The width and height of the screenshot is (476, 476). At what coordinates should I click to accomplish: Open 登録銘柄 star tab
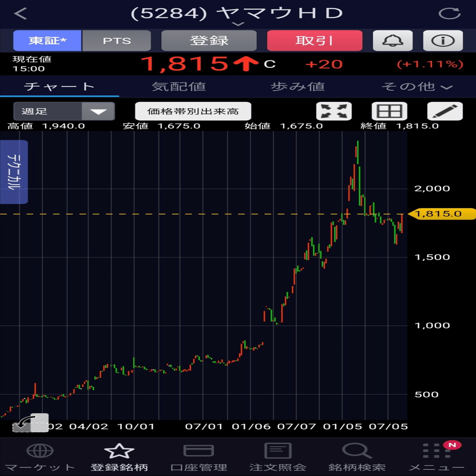click(x=119, y=457)
